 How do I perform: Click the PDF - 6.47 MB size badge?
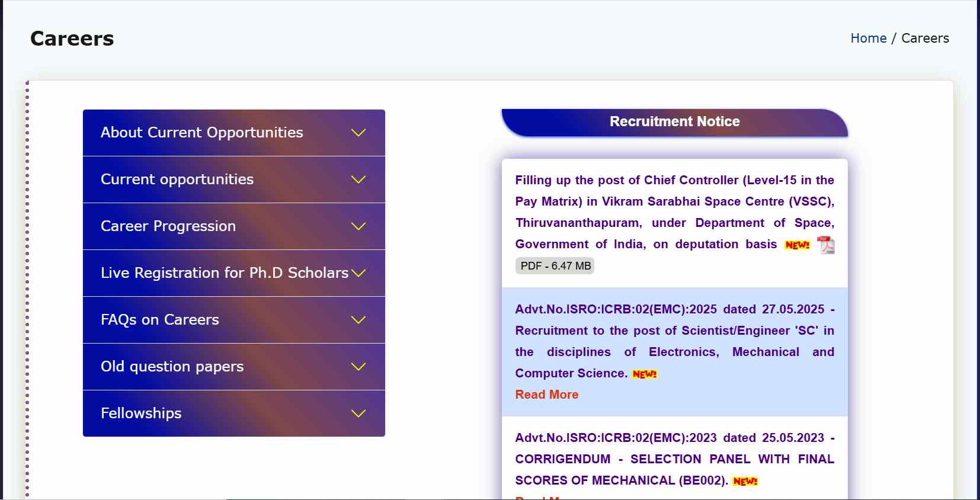tap(555, 266)
